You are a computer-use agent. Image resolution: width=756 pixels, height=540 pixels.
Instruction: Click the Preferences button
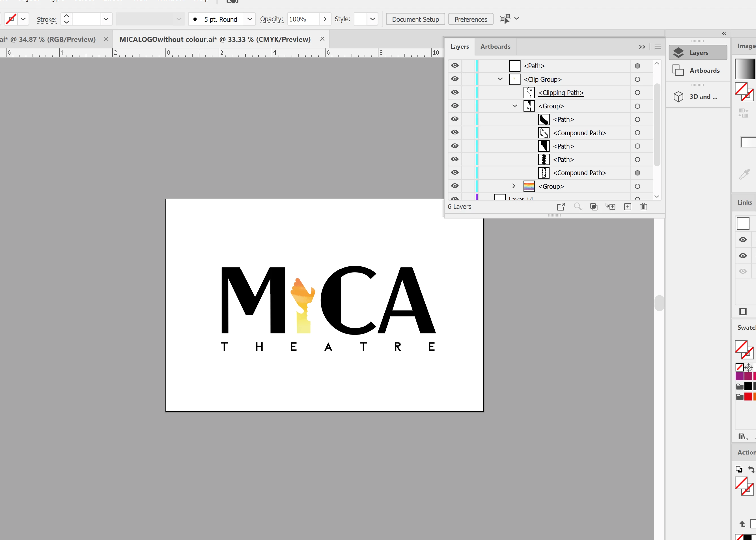[x=471, y=19]
